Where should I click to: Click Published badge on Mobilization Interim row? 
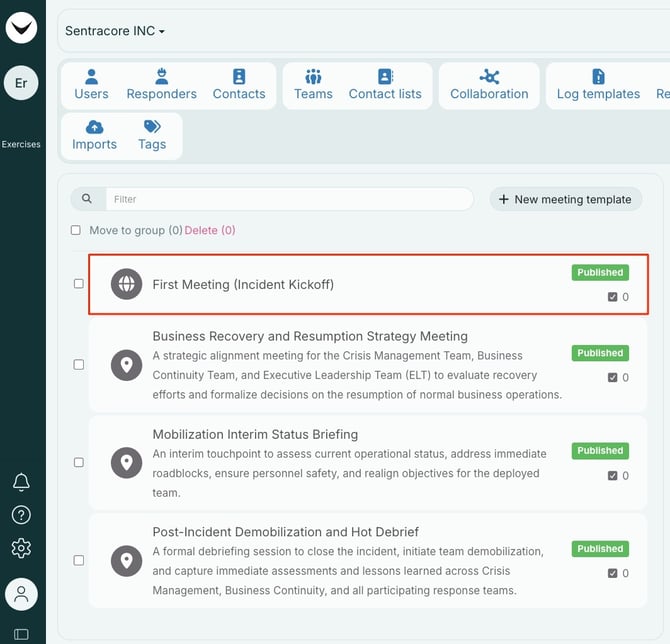pyautogui.click(x=600, y=450)
